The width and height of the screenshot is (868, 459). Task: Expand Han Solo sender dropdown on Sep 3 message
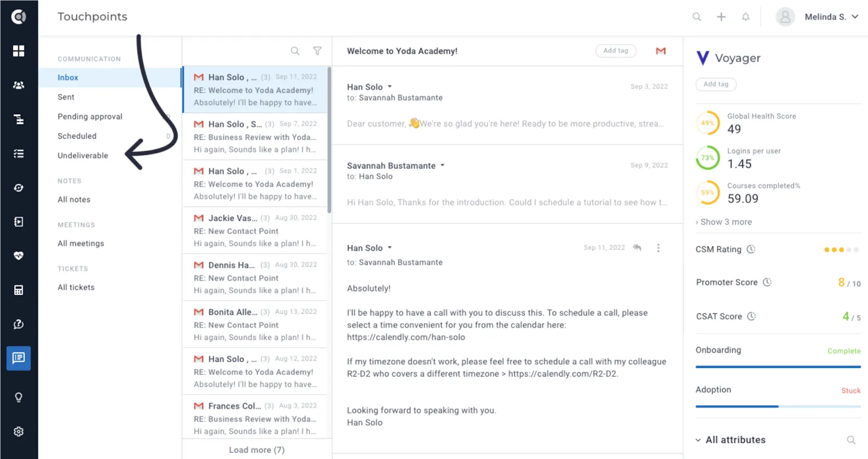(x=390, y=87)
